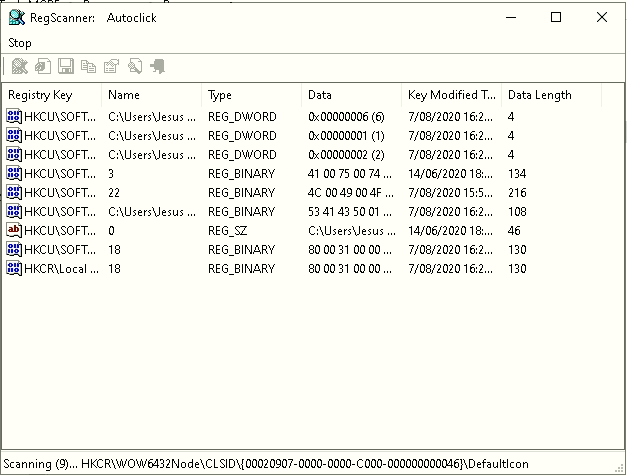Click the binary icon of the 0x00000002 row
The height and width of the screenshot is (476, 627).
coord(14,154)
